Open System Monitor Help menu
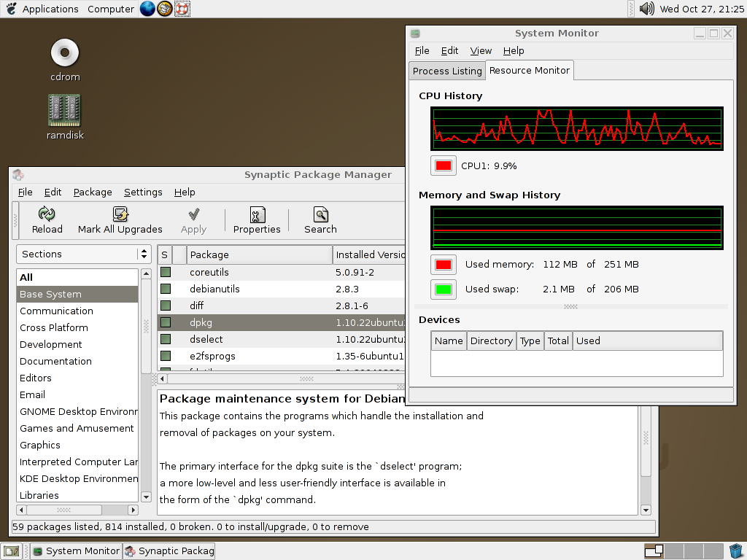Image resolution: width=747 pixels, height=560 pixels. click(x=513, y=50)
